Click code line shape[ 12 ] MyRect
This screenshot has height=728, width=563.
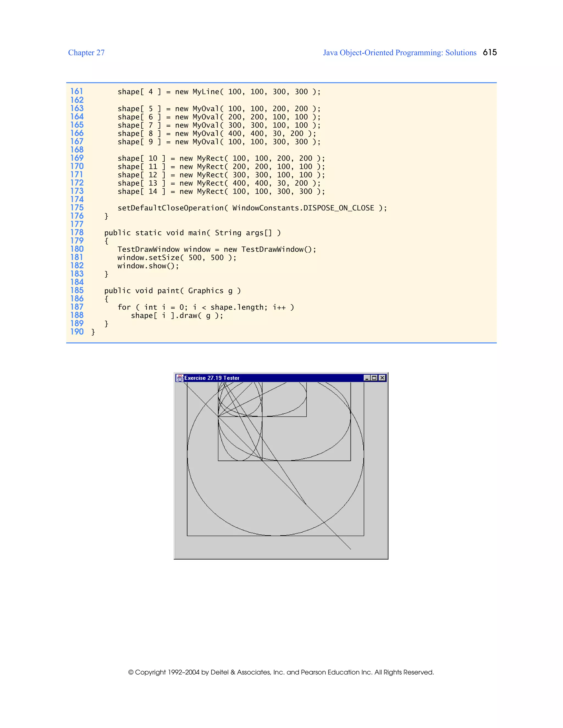(221, 175)
